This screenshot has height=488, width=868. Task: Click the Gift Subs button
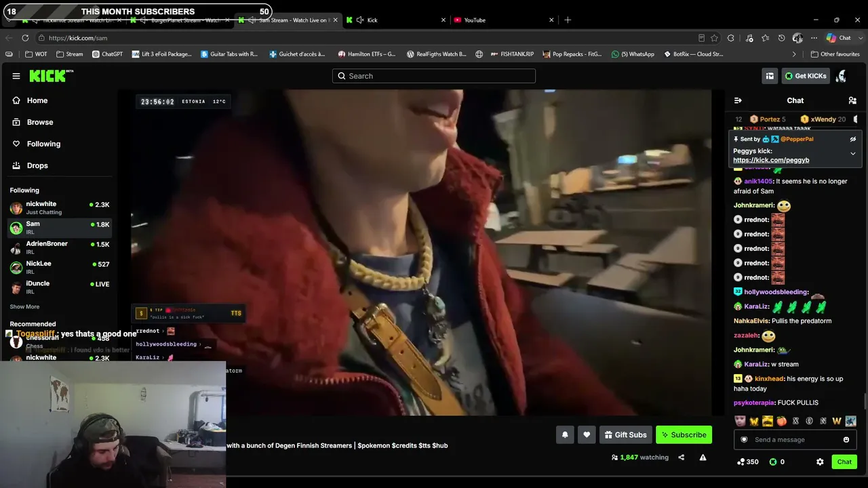626,435
